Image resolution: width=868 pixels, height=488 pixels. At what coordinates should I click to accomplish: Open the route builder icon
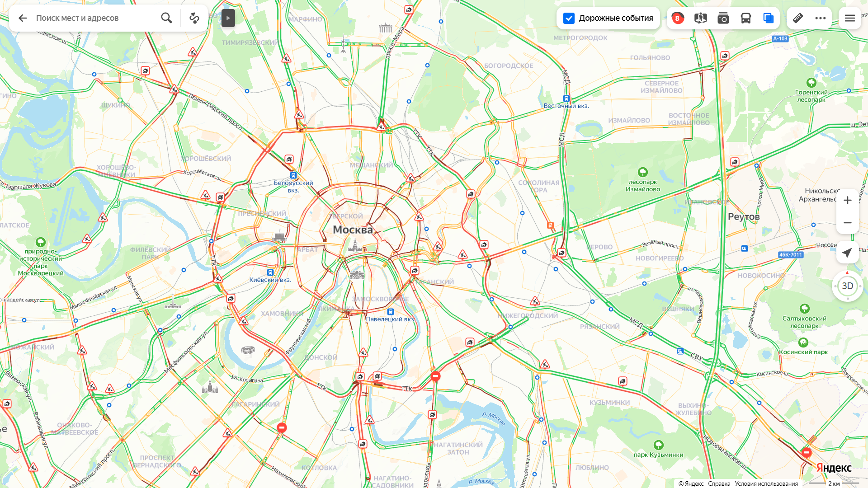[194, 18]
